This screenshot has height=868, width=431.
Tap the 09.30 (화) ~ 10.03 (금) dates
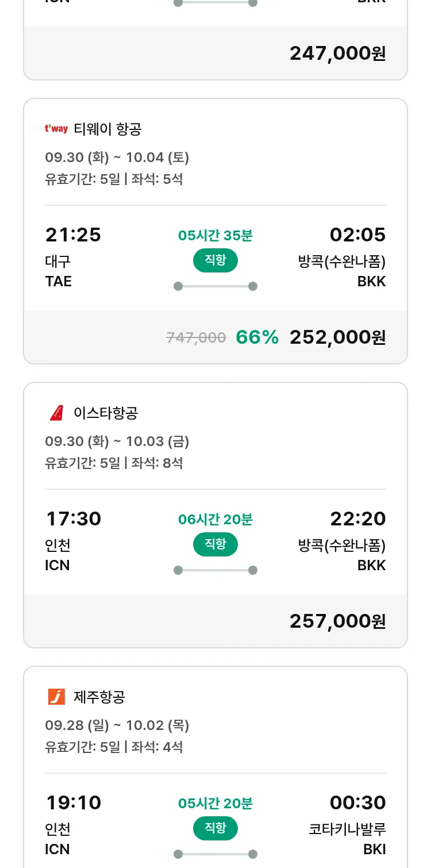117,441
